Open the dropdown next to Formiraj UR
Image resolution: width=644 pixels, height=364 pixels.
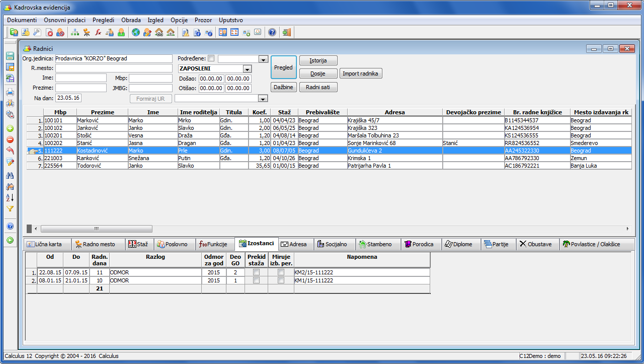(263, 99)
